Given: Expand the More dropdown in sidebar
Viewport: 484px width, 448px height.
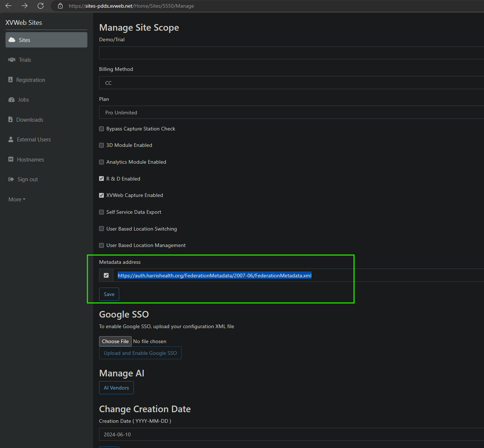Looking at the screenshot, I should [x=17, y=199].
